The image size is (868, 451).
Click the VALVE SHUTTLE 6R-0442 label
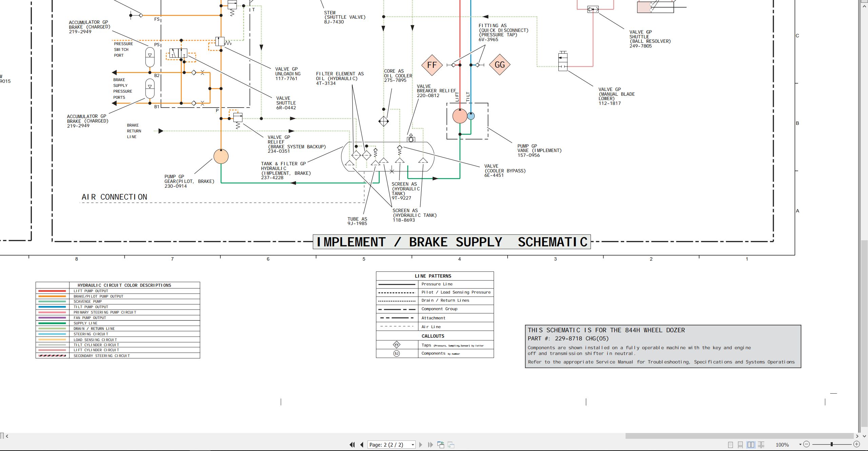point(286,103)
